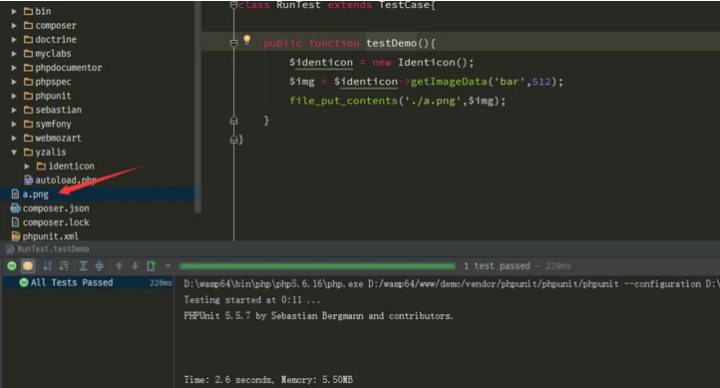Select composer.lock file name in project tree
Screen dimensions: 720x388
coord(56,222)
